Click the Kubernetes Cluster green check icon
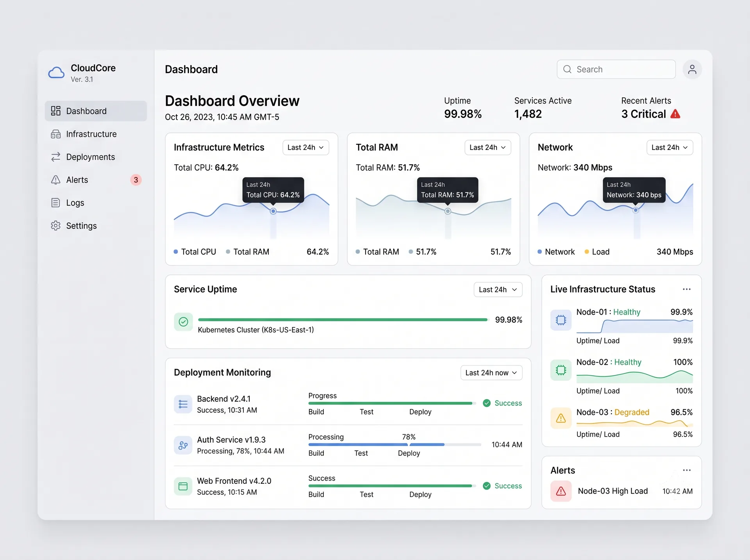The image size is (750, 560). (183, 322)
